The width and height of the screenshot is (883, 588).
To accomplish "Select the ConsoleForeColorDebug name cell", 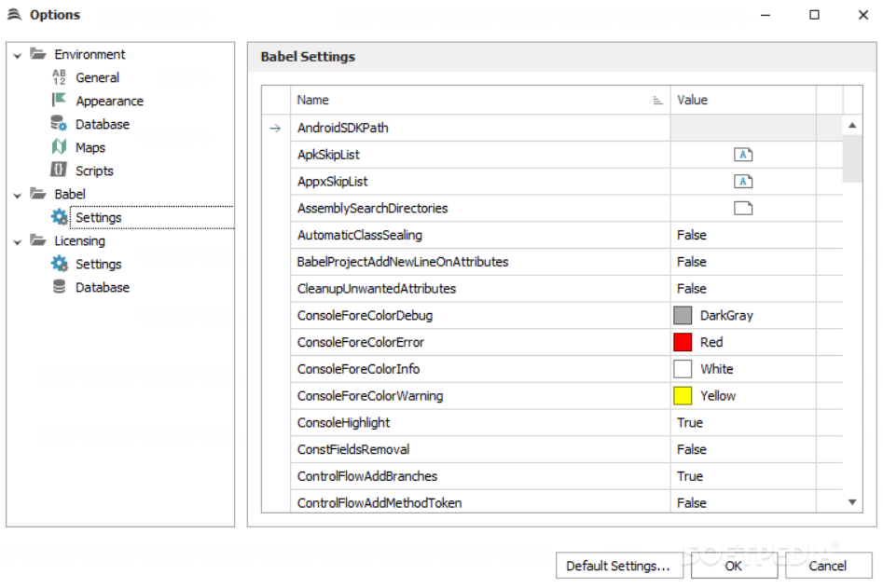I will coord(480,315).
